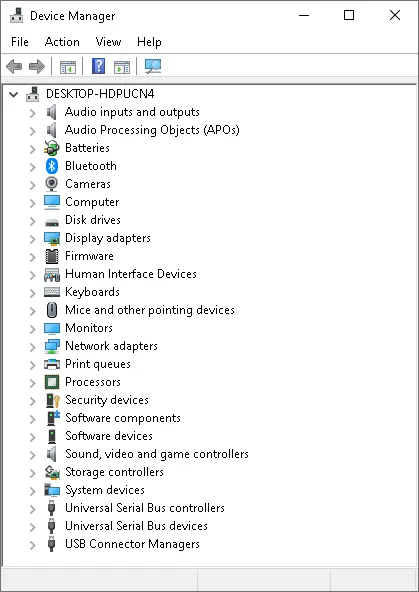Select the USB Connector Managers label
Image resolution: width=419 pixels, height=592 pixels.
point(132,544)
